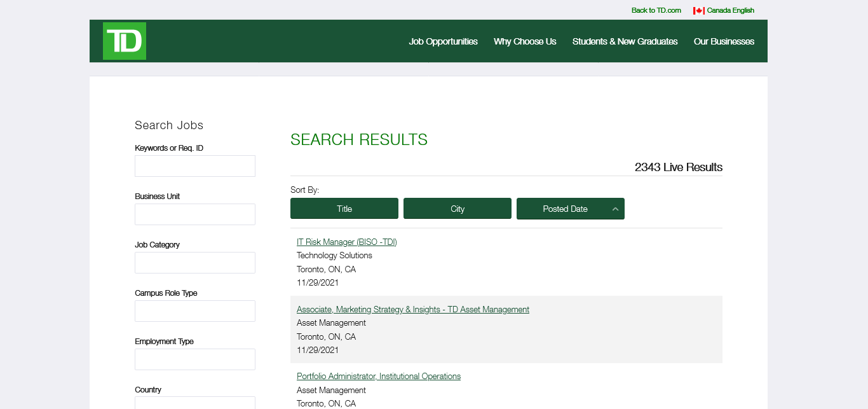Image resolution: width=868 pixels, height=409 pixels.
Task: Expand the Employment Type field
Action: point(195,359)
